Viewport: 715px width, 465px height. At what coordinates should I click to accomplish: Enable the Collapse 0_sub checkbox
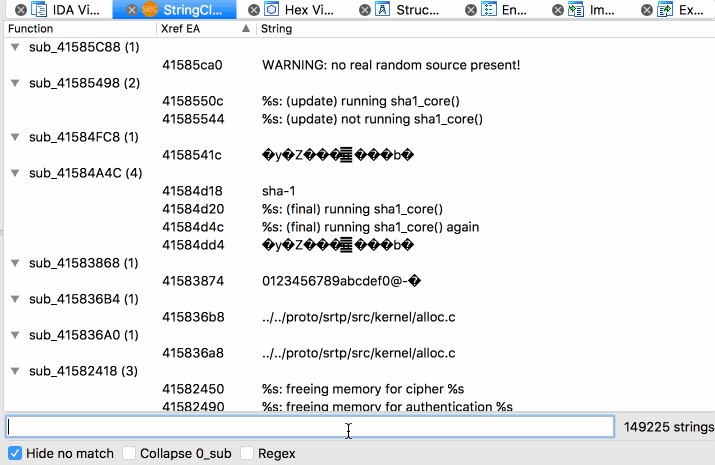pyautogui.click(x=129, y=453)
